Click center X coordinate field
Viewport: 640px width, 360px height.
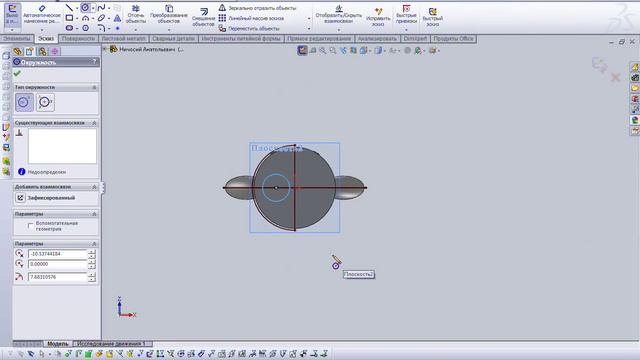57,254
